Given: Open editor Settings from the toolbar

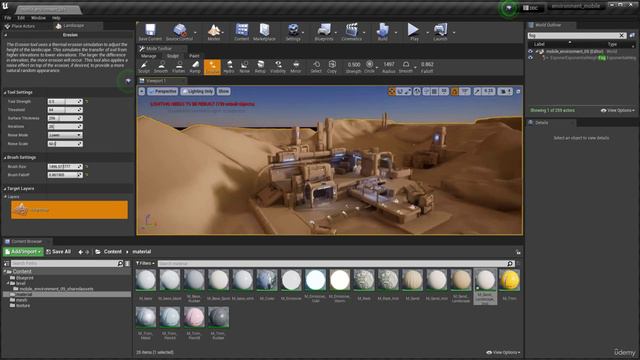Looking at the screenshot, I should 293,32.
